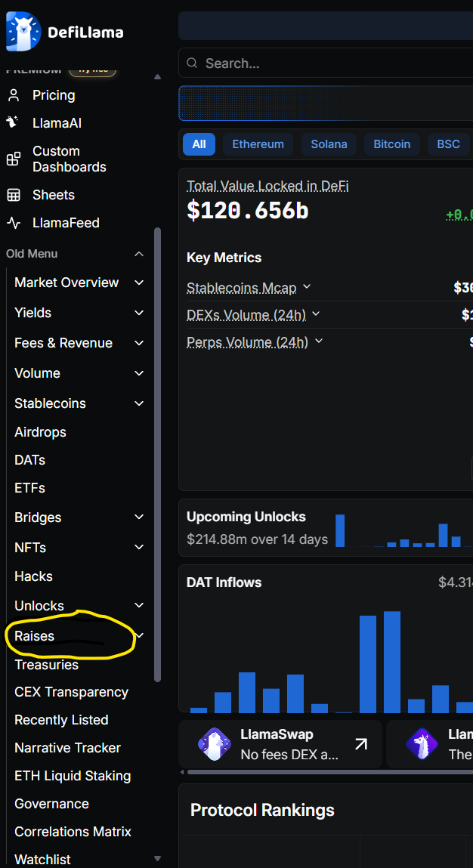Open LlamaFeed link
Screen dimensions: 473x868
66,223
